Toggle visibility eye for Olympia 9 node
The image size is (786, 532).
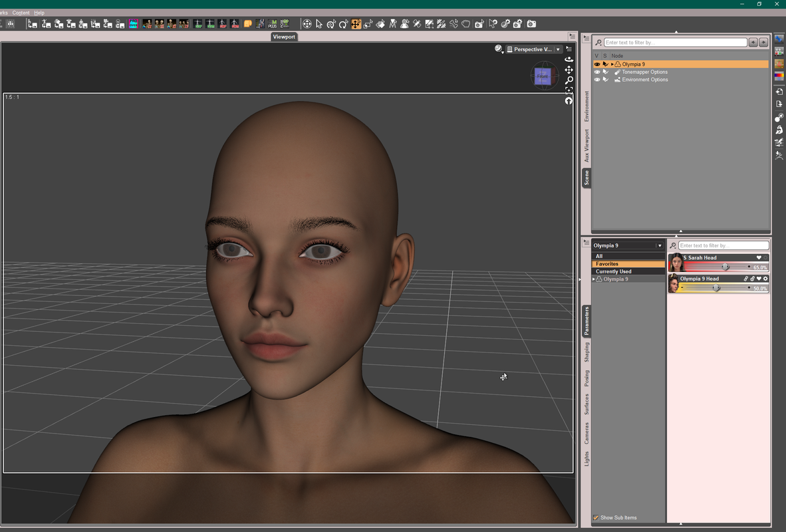pos(597,65)
